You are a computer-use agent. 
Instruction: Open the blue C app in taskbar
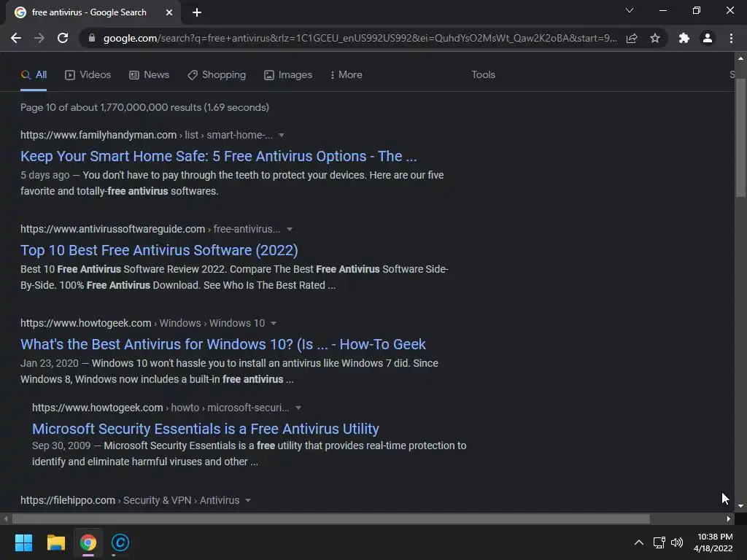120,542
